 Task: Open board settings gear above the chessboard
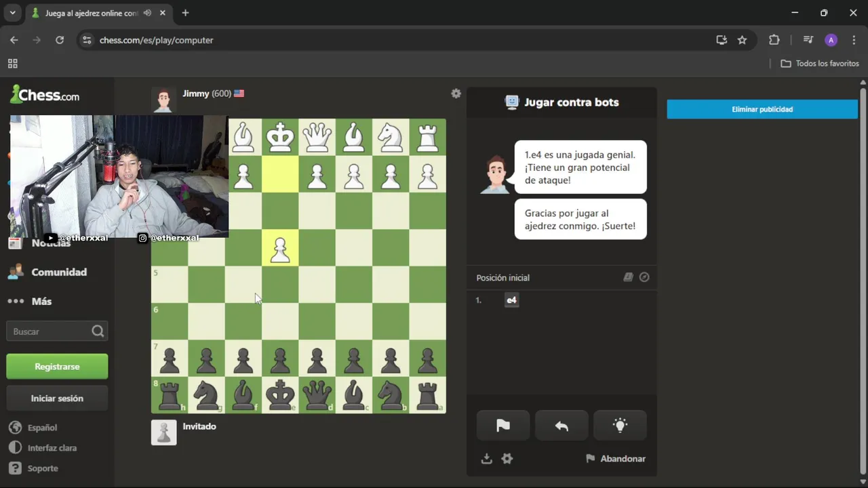(456, 94)
